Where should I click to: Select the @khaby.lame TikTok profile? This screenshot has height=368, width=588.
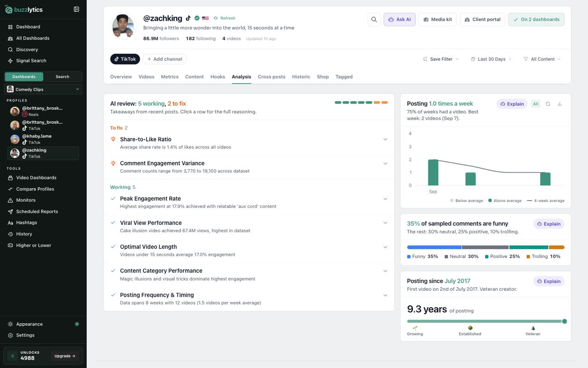pyautogui.click(x=44, y=139)
